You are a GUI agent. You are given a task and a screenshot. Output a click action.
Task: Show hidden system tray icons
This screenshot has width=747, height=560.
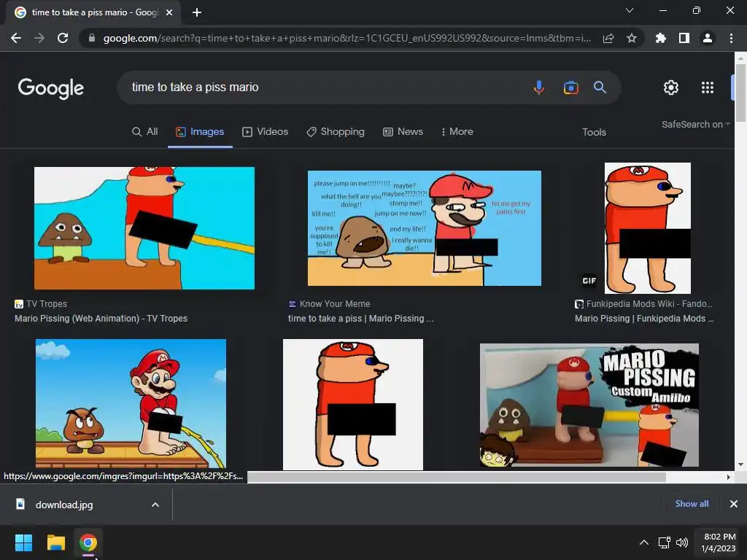click(x=643, y=542)
